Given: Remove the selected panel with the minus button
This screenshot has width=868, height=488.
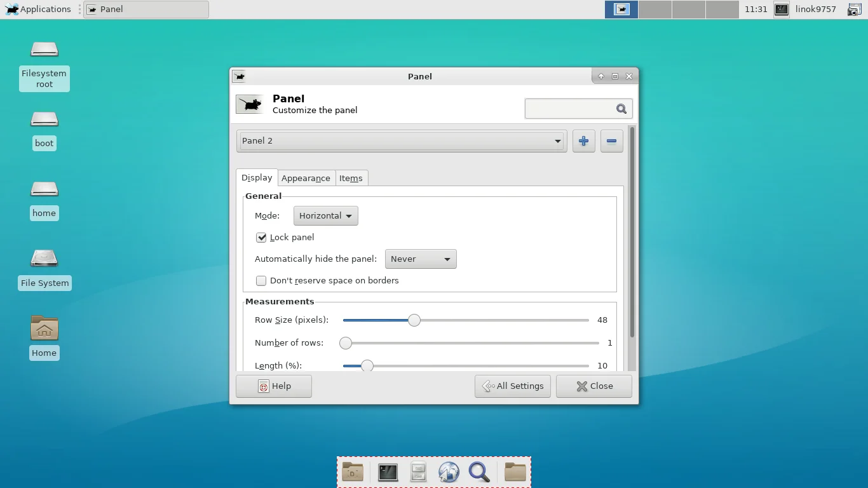Looking at the screenshot, I should click(611, 141).
